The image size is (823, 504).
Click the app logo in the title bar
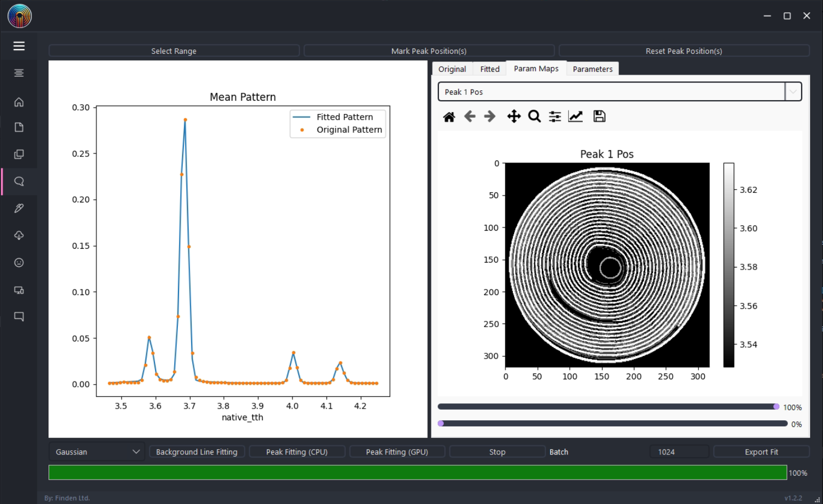click(x=20, y=15)
